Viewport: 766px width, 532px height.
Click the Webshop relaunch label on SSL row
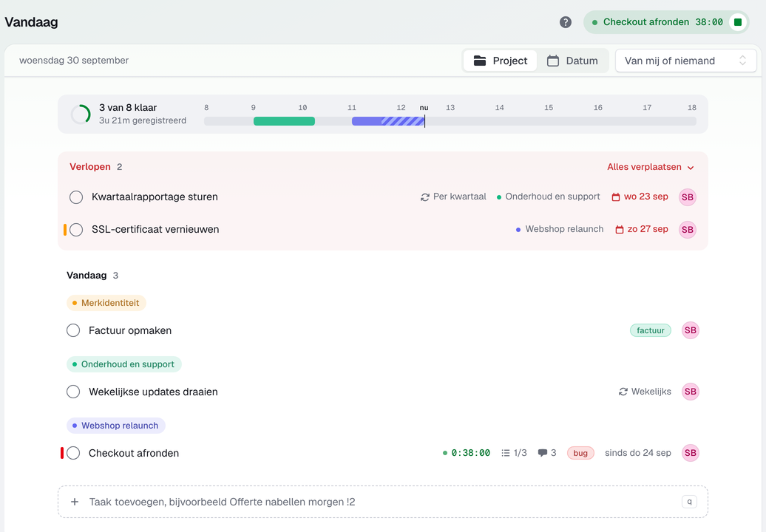tap(560, 229)
